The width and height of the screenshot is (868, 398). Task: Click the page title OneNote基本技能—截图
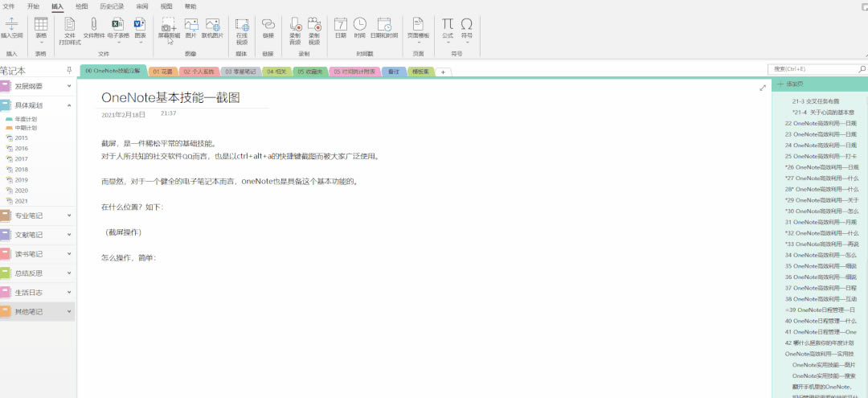coord(170,98)
